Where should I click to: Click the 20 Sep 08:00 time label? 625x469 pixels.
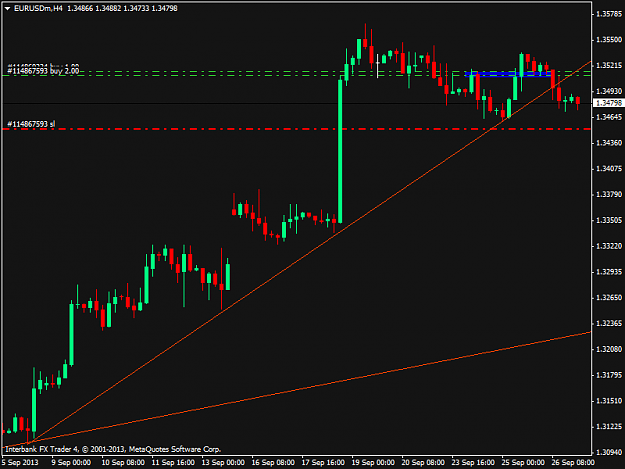pos(423,463)
